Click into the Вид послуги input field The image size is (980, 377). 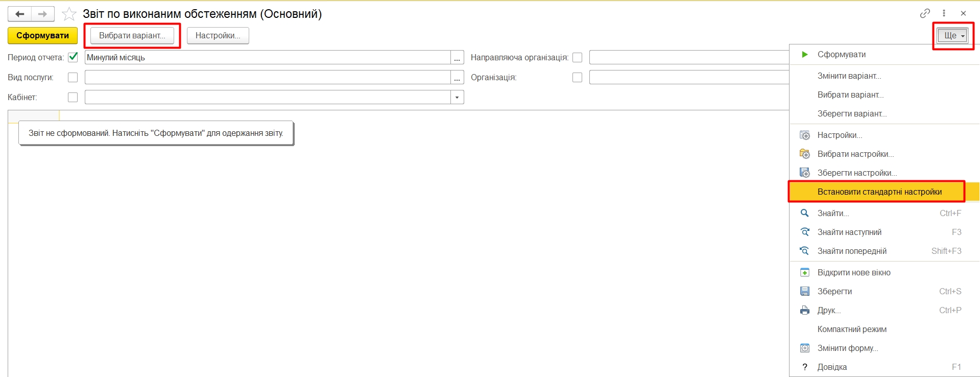click(267, 77)
